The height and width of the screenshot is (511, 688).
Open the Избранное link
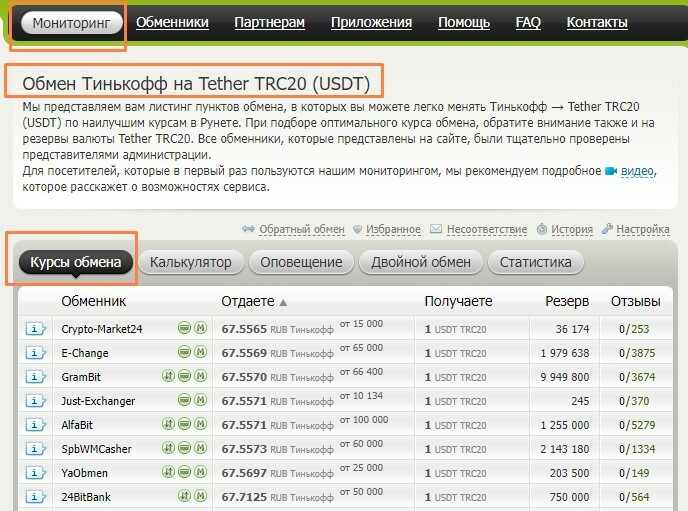(x=393, y=229)
